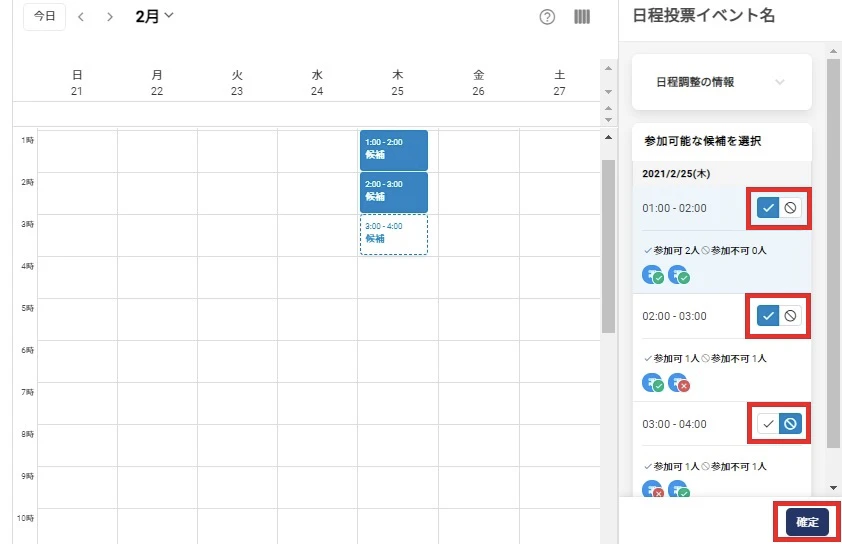The image size is (842, 544).
Task: Toggle available checkmark for 01:00 - 02:00
Action: (768, 208)
